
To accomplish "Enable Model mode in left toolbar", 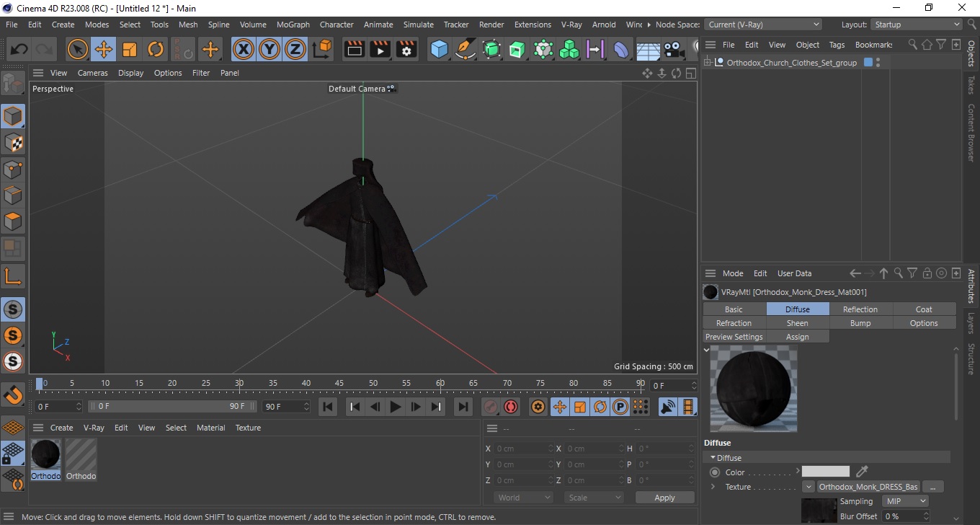I will click(13, 116).
